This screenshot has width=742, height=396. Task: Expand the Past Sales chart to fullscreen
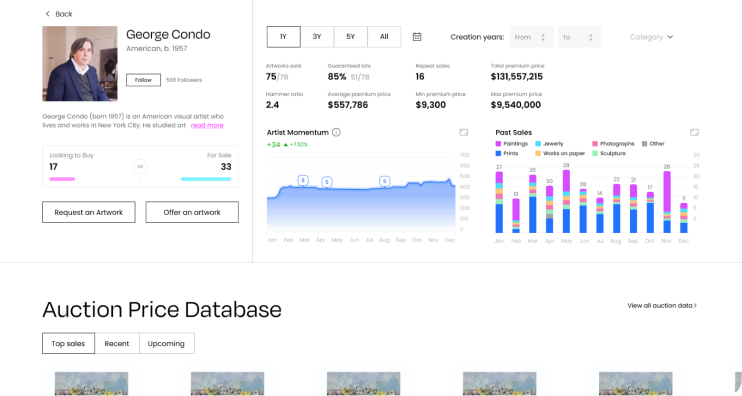point(694,132)
